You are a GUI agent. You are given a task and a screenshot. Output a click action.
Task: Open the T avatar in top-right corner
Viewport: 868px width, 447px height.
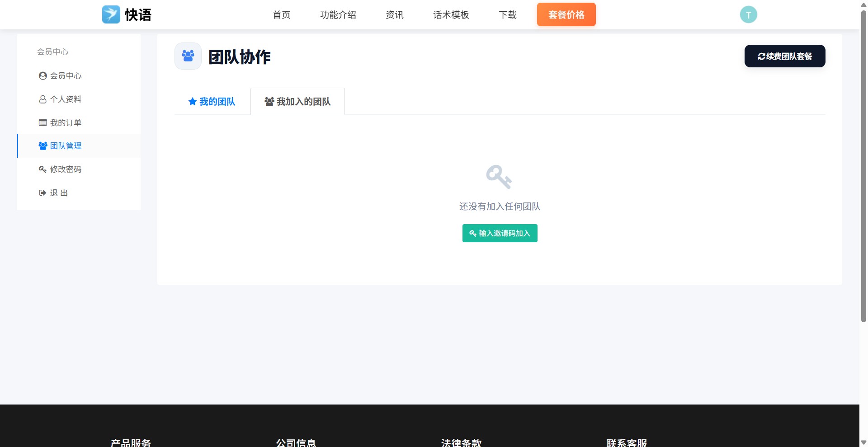749,14
